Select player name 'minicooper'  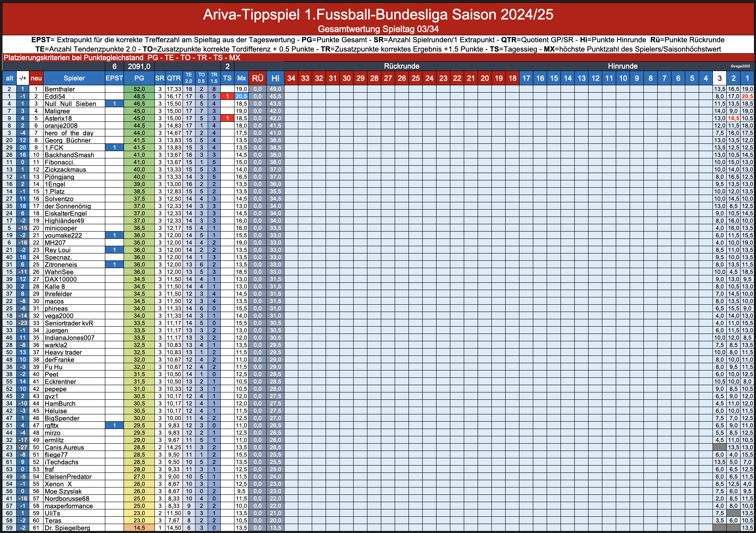click(x=61, y=228)
